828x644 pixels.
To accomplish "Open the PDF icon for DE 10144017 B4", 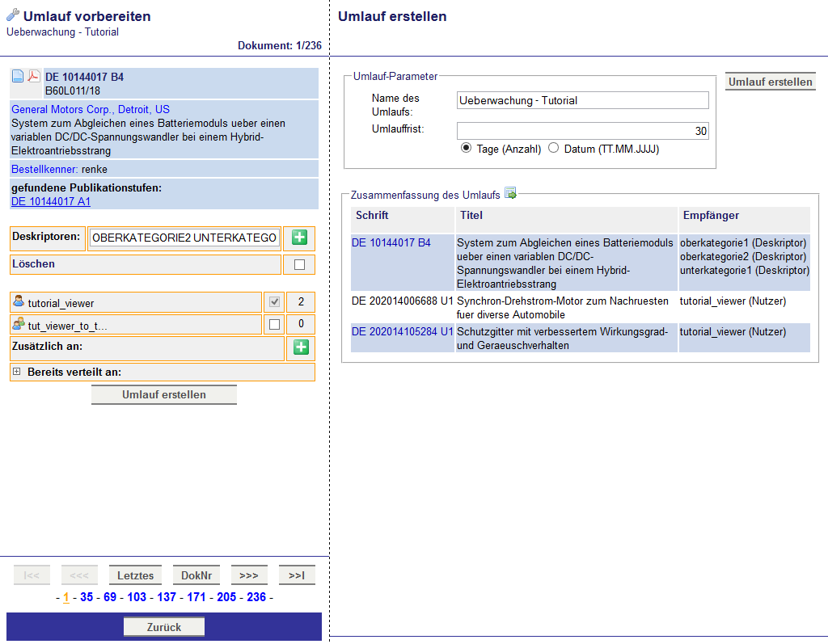I will [x=34, y=77].
